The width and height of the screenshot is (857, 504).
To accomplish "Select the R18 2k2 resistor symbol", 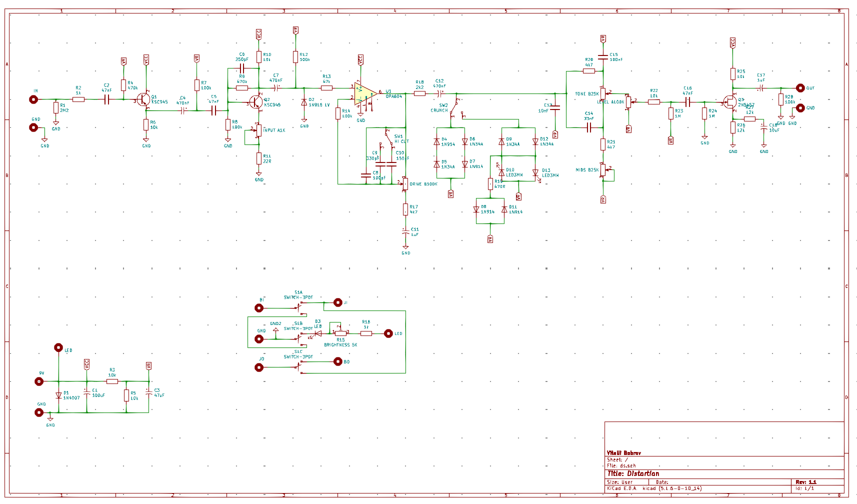I will (420, 93).
